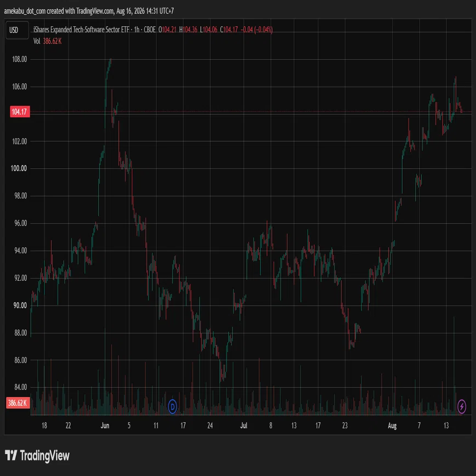Open the USD currency selector
Viewport: 476px width, 476px height.
click(17, 30)
